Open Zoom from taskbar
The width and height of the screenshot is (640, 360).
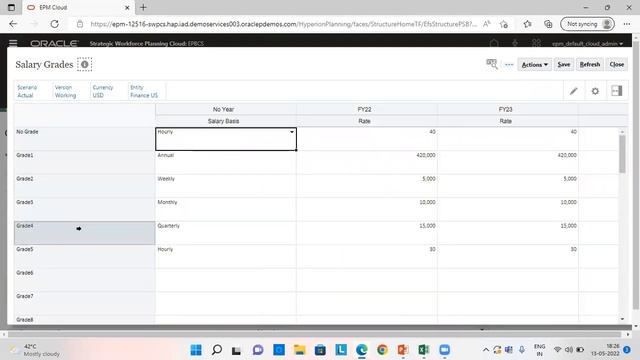coord(444,350)
